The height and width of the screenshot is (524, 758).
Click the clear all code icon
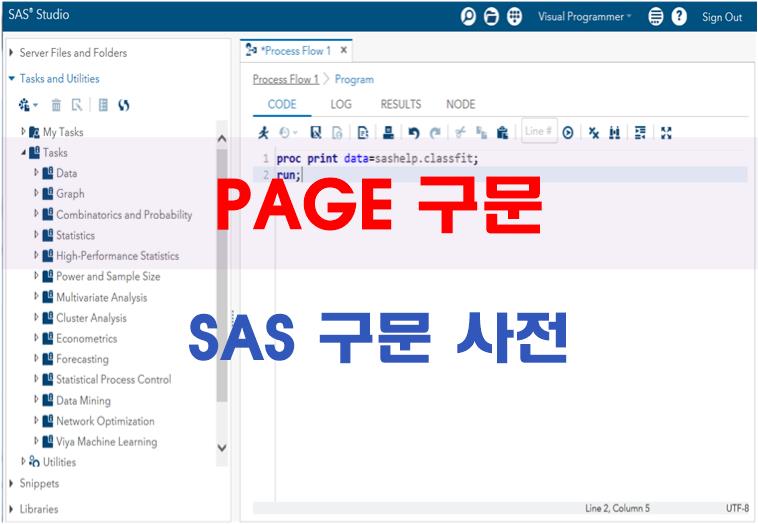click(594, 132)
